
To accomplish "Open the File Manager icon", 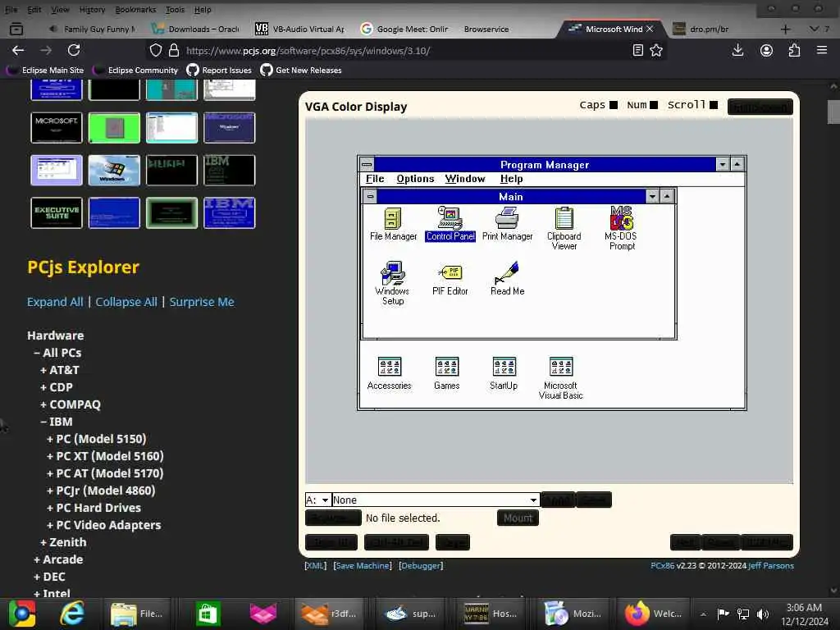I will point(393,224).
